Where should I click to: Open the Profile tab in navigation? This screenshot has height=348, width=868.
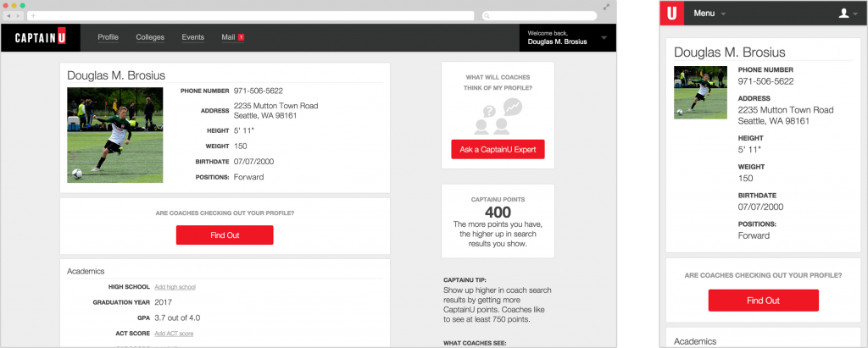pyautogui.click(x=108, y=37)
